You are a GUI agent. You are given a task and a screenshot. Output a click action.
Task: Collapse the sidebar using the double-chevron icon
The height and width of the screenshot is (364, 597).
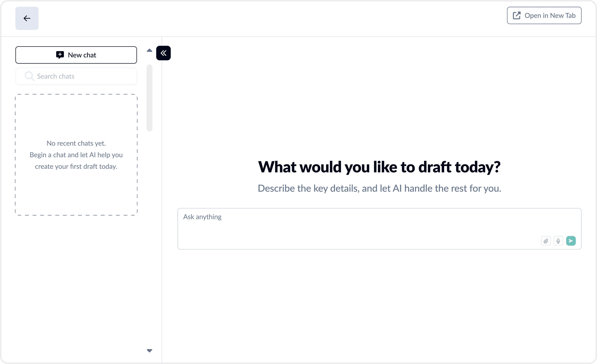coord(164,53)
